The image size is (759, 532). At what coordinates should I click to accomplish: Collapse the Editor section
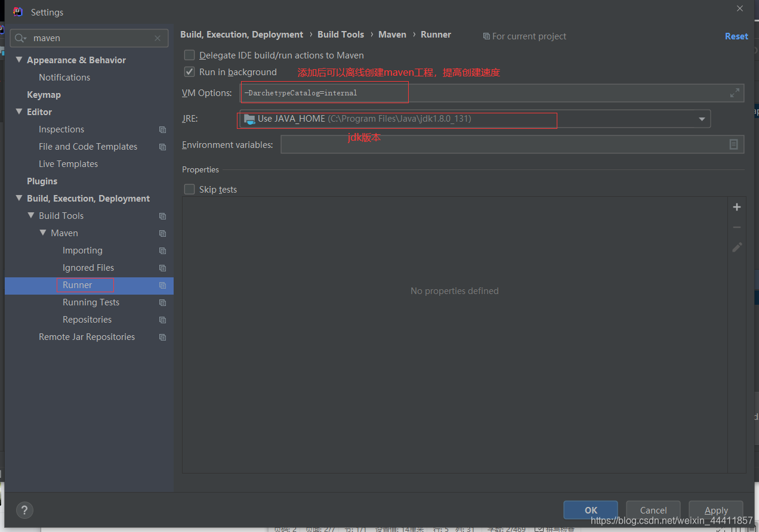(19, 112)
